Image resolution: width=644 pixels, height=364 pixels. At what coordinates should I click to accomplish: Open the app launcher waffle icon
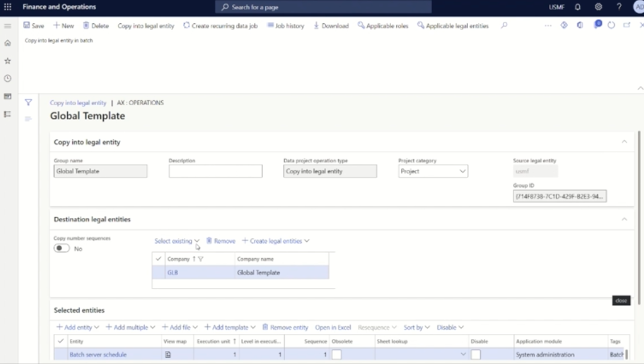point(7,7)
